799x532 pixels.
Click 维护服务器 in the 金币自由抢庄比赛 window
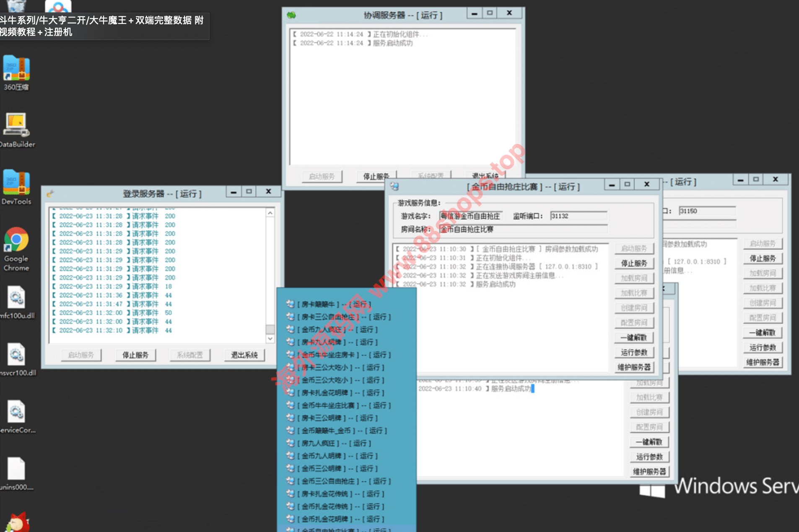pyautogui.click(x=634, y=367)
